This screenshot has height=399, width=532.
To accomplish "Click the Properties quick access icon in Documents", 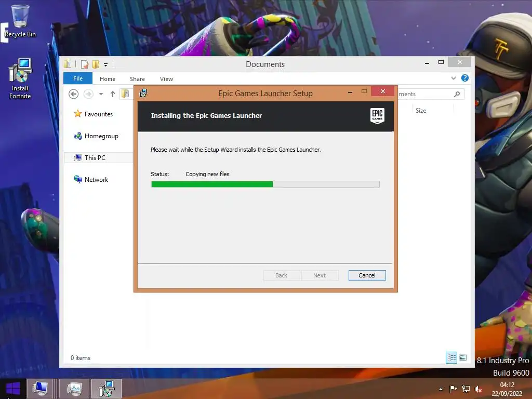I will click(85, 64).
